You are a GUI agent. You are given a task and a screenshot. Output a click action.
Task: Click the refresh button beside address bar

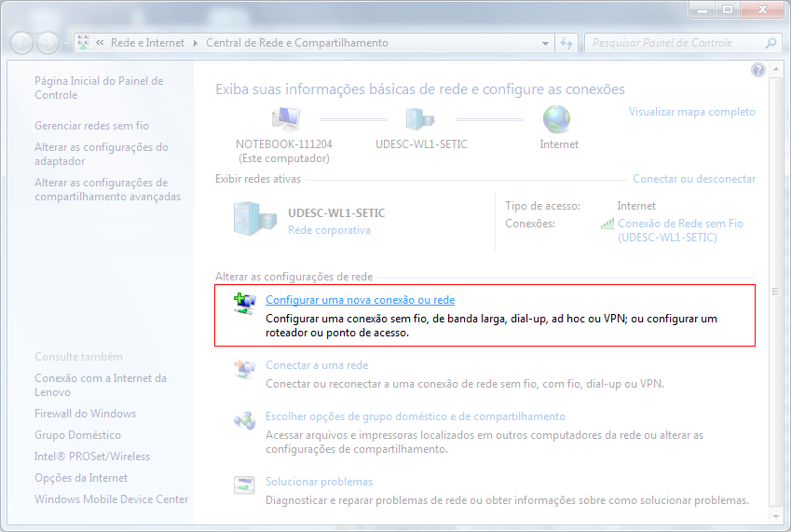[x=566, y=43]
